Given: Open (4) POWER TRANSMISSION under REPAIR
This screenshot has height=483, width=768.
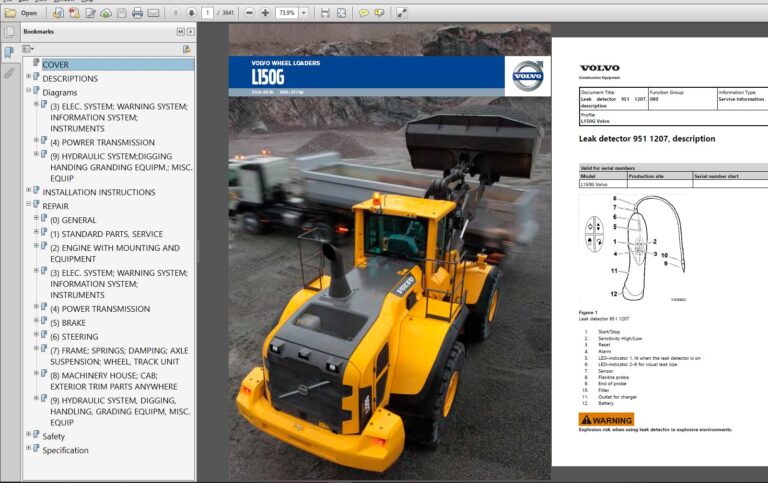Looking at the screenshot, I should tap(100, 309).
